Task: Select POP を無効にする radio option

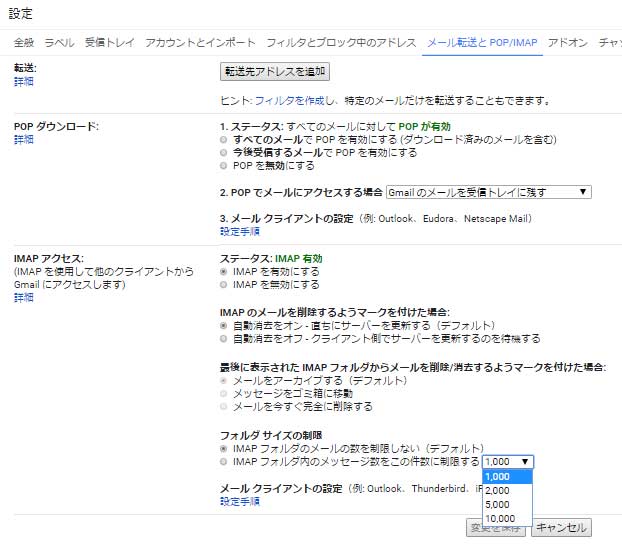Action: [224, 166]
